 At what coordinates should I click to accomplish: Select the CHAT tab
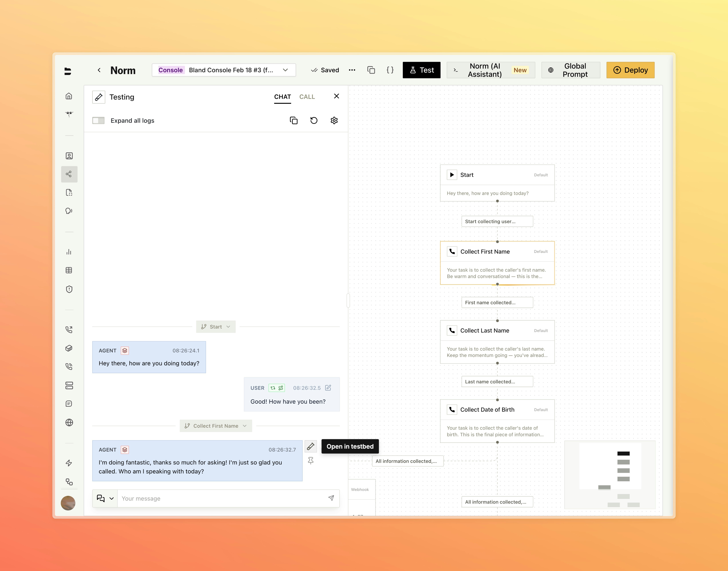[x=282, y=97]
